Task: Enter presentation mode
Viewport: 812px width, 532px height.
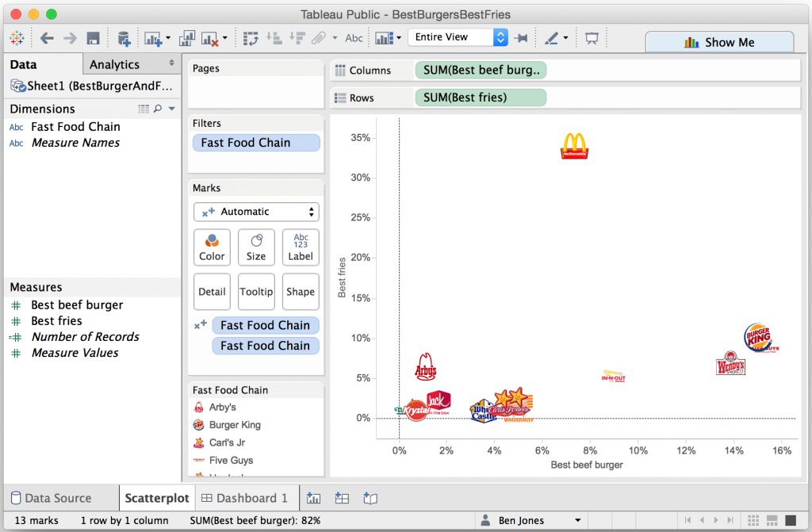Action: pos(592,37)
